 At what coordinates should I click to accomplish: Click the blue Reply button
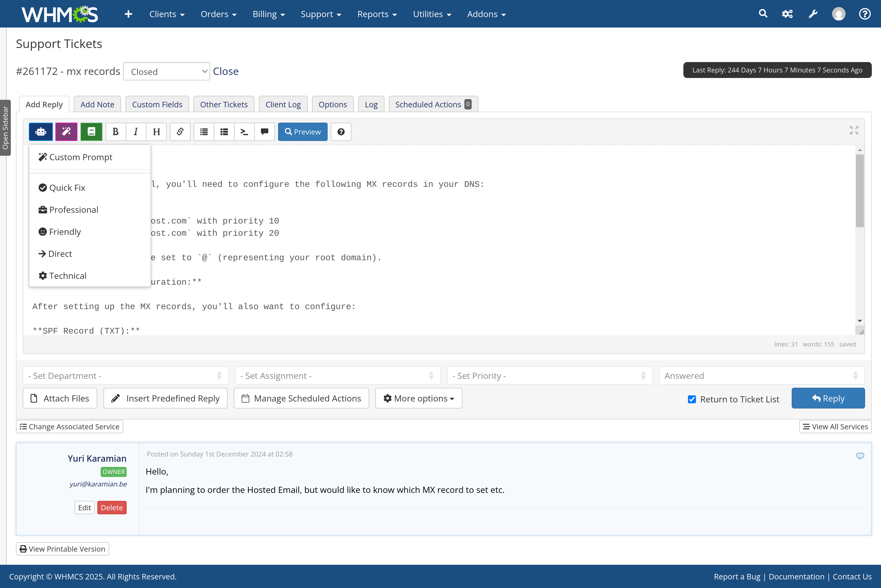(x=828, y=398)
